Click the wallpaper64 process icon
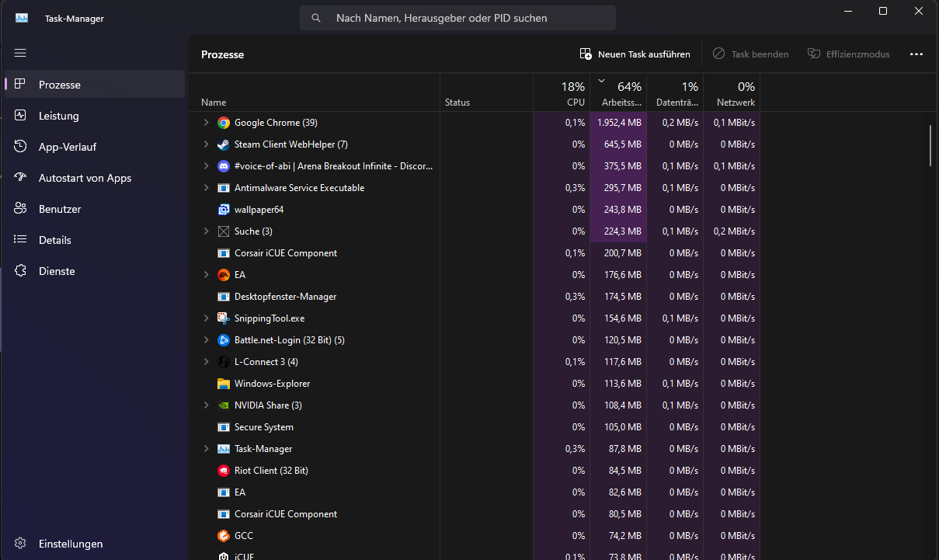Screen dimensions: 939x560 224,210
